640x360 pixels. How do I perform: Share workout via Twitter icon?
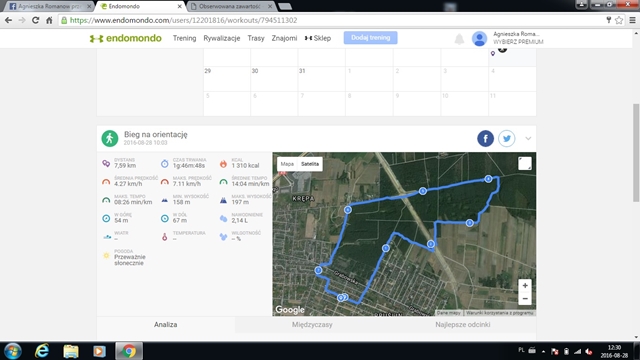click(x=507, y=138)
